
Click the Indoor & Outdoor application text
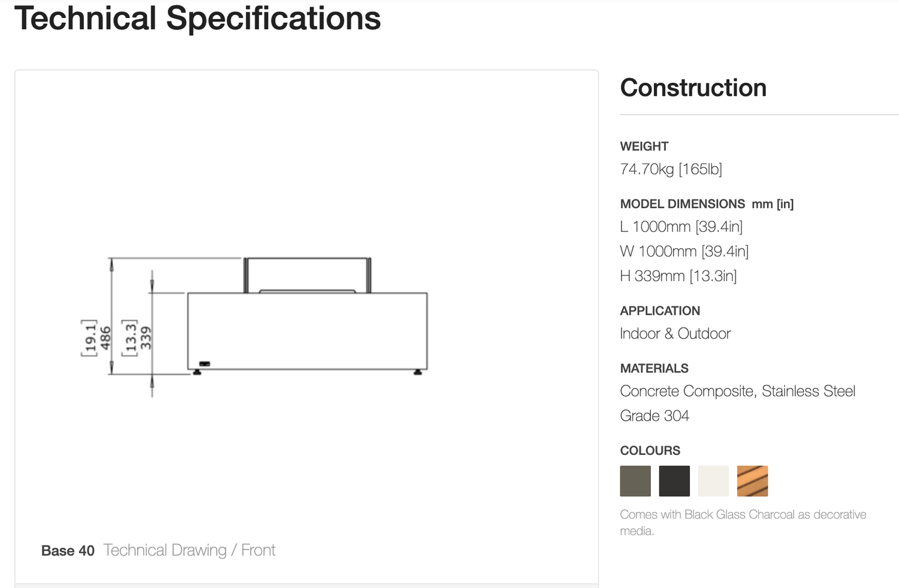point(675,333)
